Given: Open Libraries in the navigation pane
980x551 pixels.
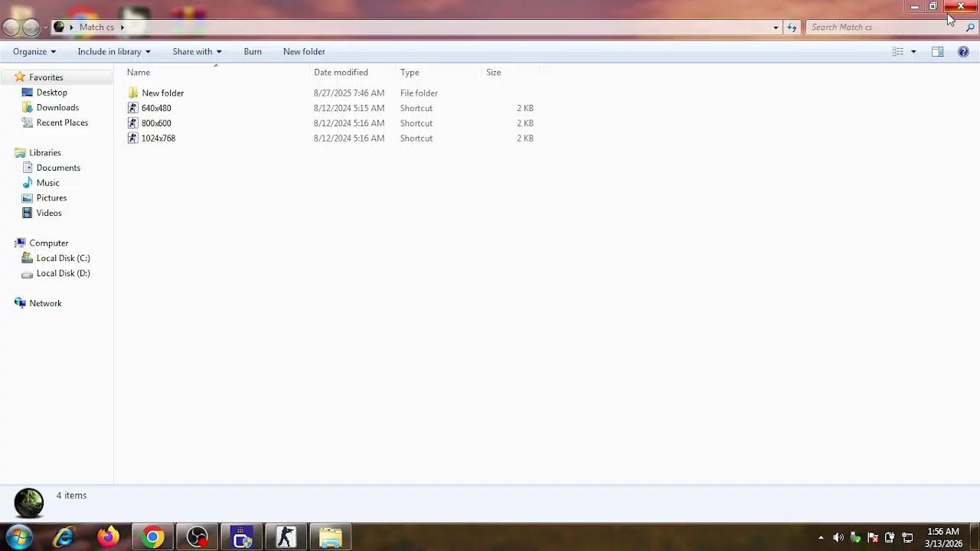Looking at the screenshot, I should (44, 152).
